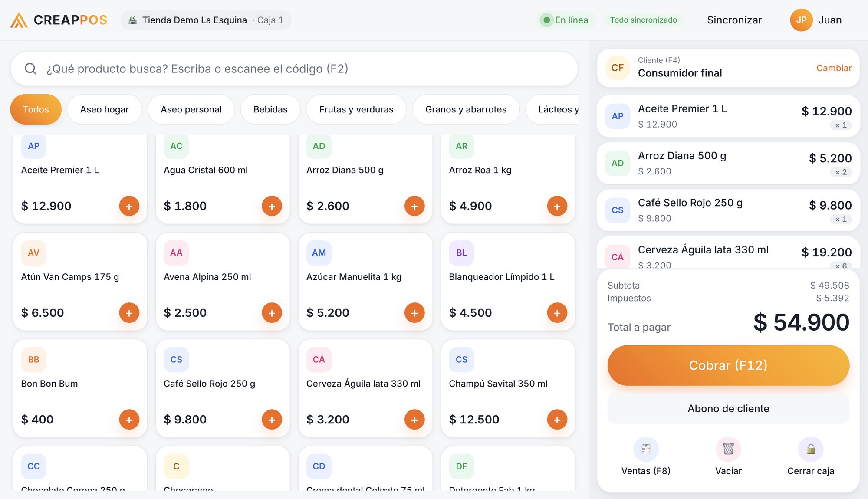
Task: Add Avena Alpina 250 ml to cart
Action: pos(272,313)
